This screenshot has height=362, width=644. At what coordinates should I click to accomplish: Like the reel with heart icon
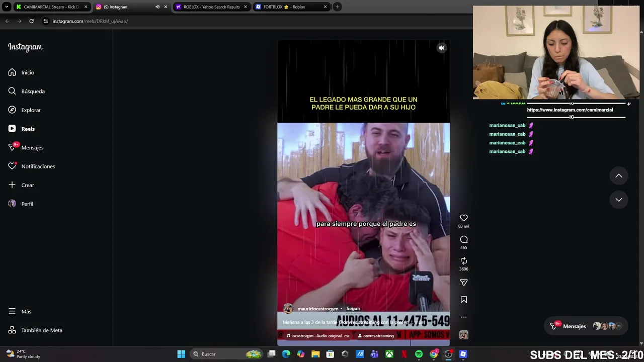point(464,218)
